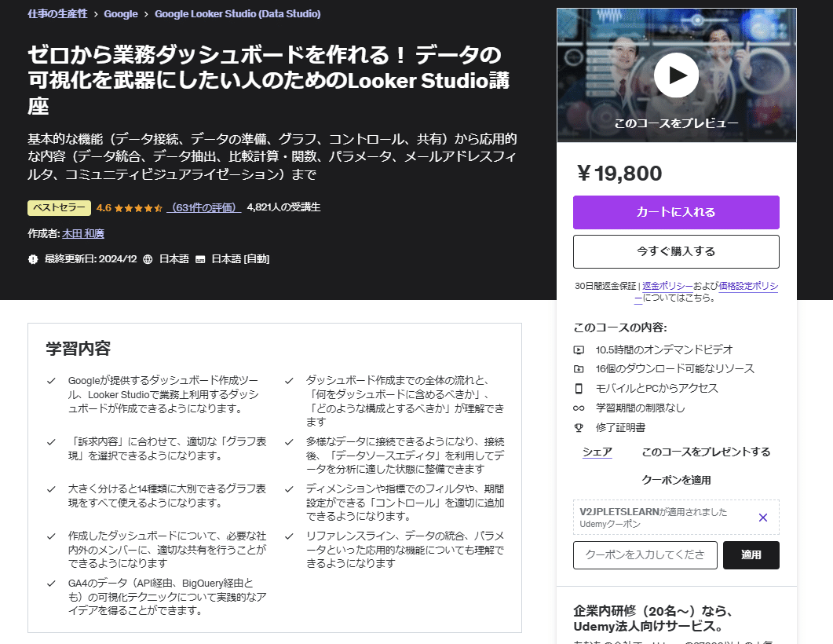Screen dimensions: 833x644
Task: Click the downloadable resources icon
Action: pyautogui.click(x=579, y=368)
